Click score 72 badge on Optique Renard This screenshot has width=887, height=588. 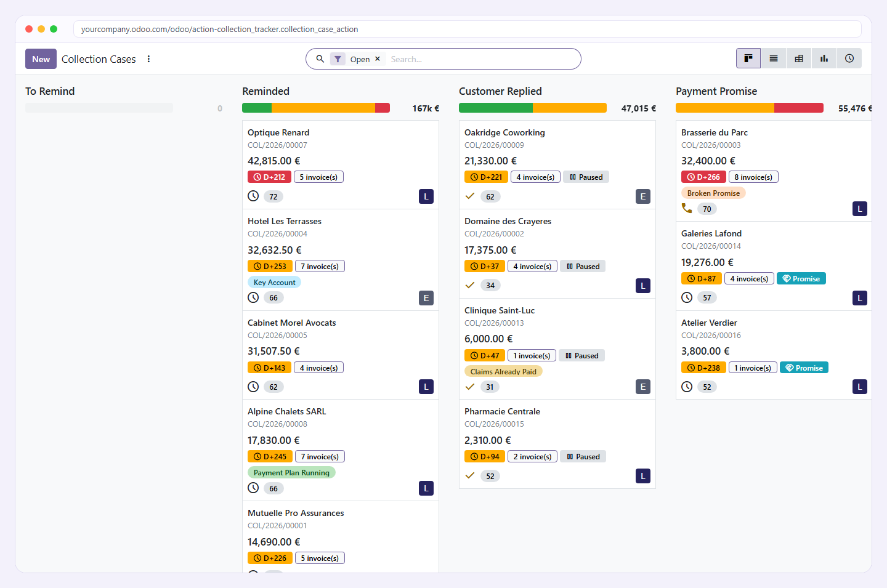[x=273, y=196]
